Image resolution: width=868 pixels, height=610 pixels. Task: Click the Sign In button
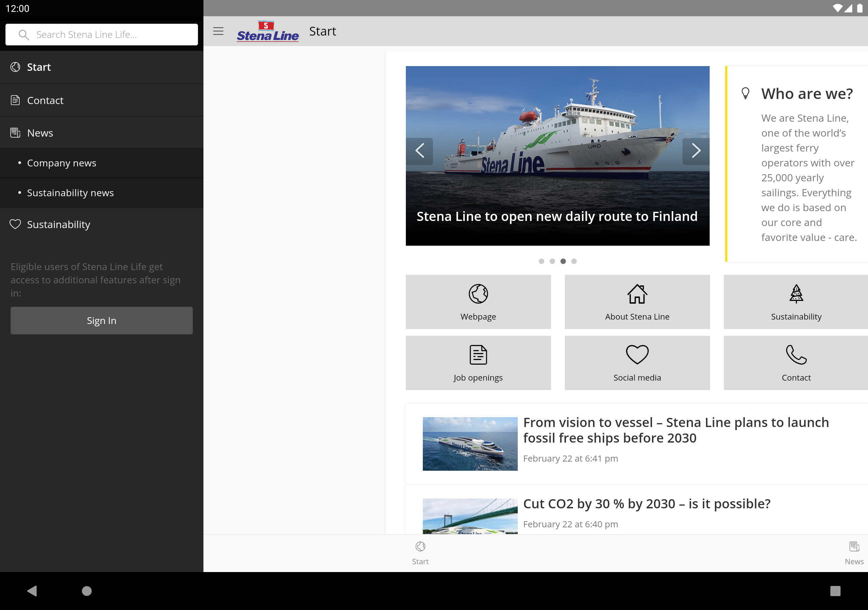(102, 321)
